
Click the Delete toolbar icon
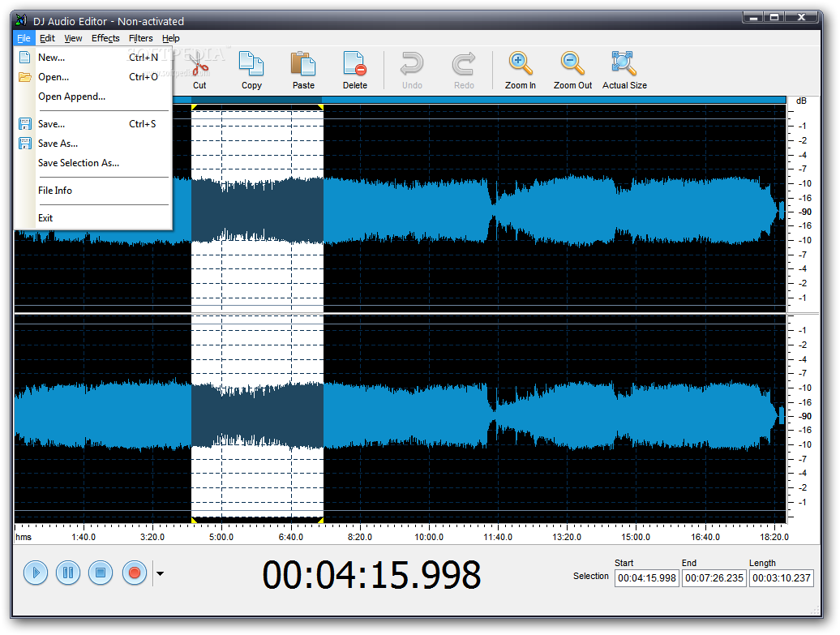point(354,70)
